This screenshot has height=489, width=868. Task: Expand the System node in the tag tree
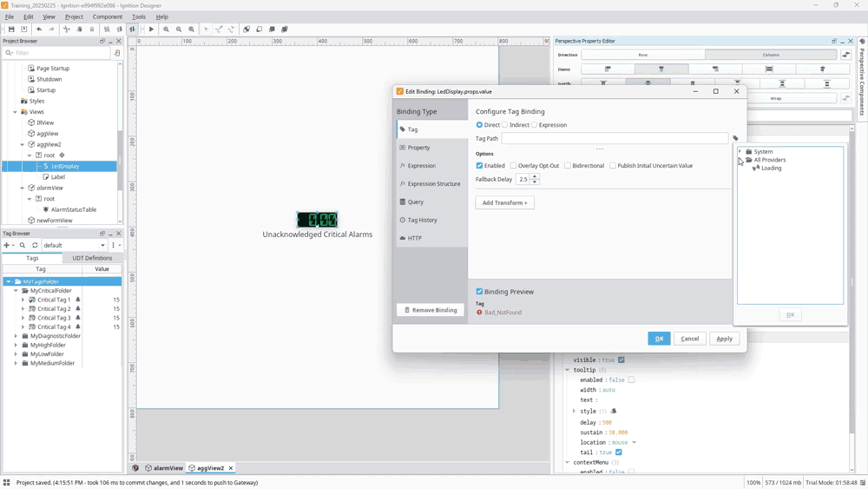740,152
